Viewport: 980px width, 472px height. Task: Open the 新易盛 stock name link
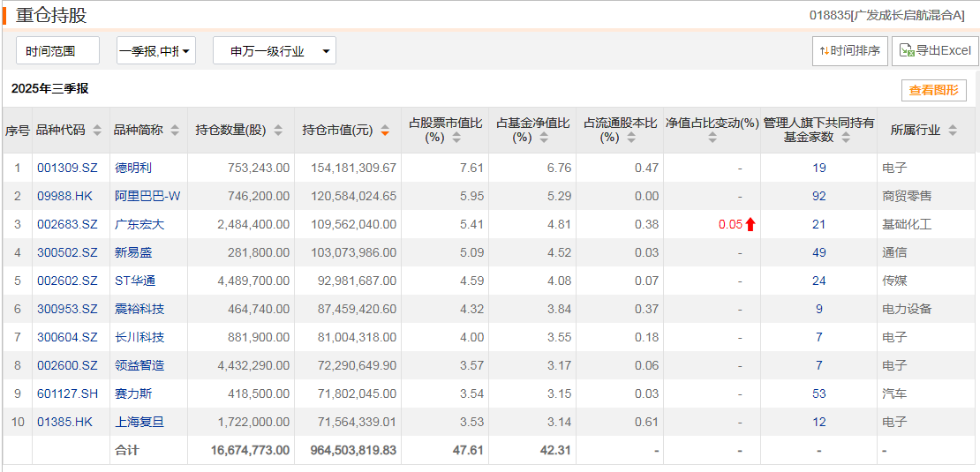tap(133, 253)
